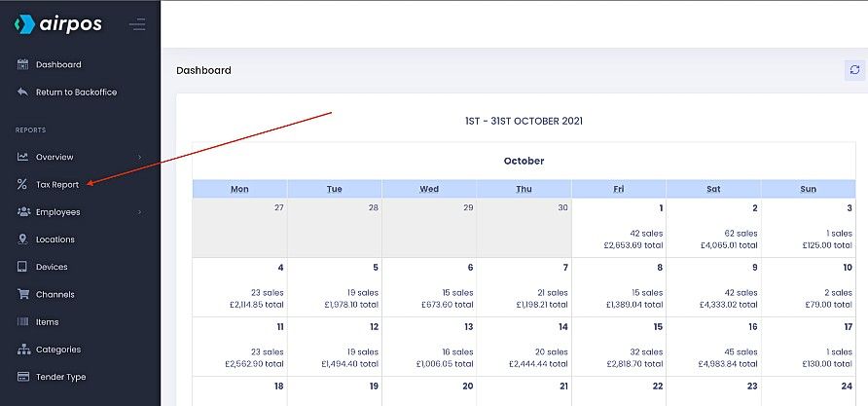868x406 pixels.
Task: Click the October 8 calendar cell
Action: coord(619,286)
